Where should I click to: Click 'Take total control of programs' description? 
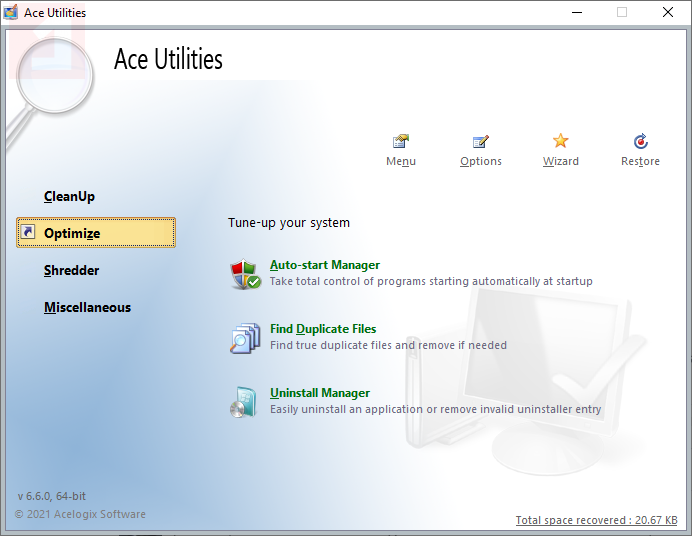[x=431, y=281]
